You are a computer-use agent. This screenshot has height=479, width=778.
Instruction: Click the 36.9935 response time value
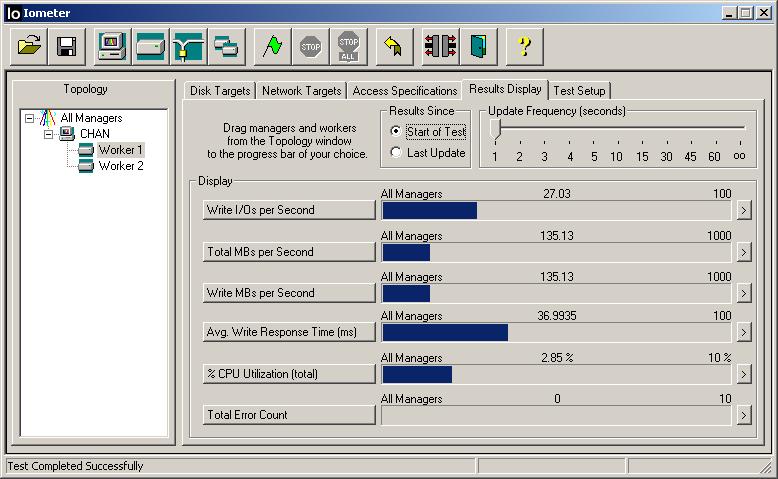point(557,316)
